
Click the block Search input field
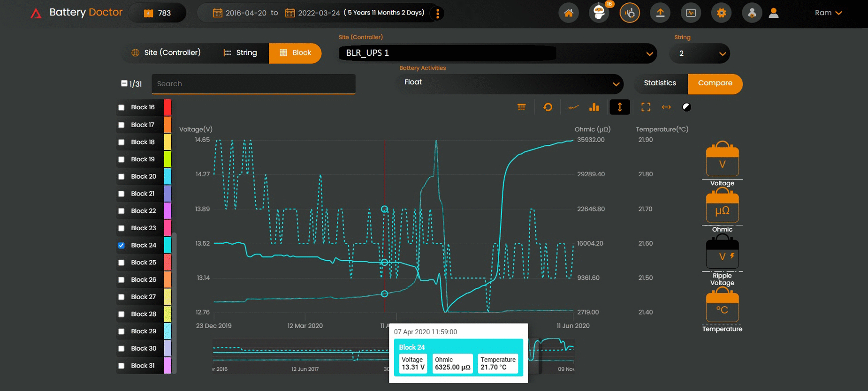pyautogui.click(x=253, y=84)
